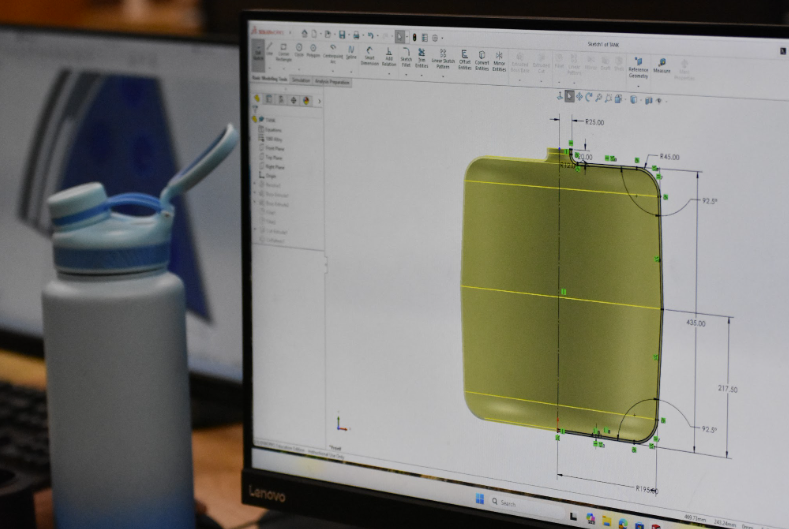Open the Linear Sketch Pattern dropdown arrow
The height and width of the screenshot is (529, 789).
coord(443,77)
